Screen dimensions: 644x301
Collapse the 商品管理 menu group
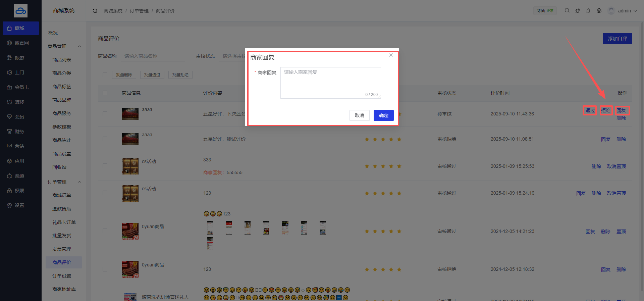(x=79, y=46)
